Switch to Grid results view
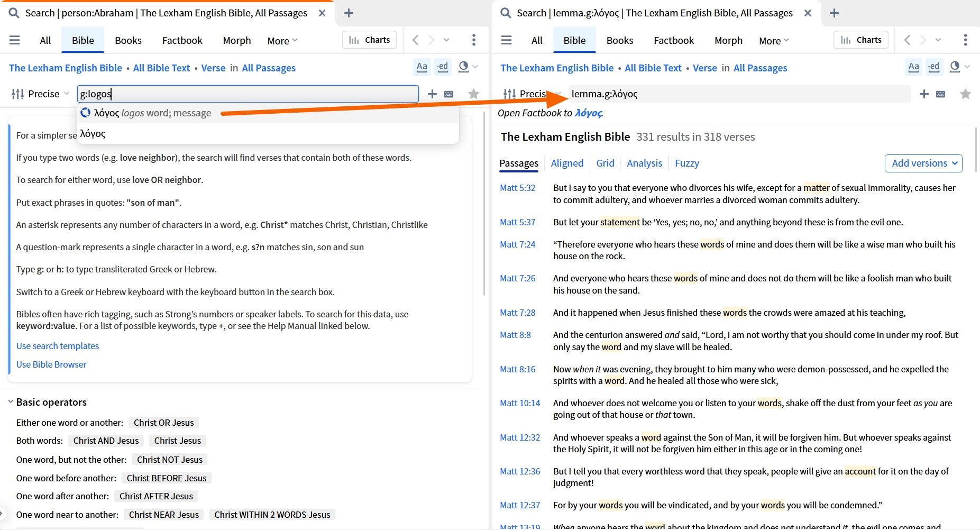The width and height of the screenshot is (980, 530). (x=605, y=163)
